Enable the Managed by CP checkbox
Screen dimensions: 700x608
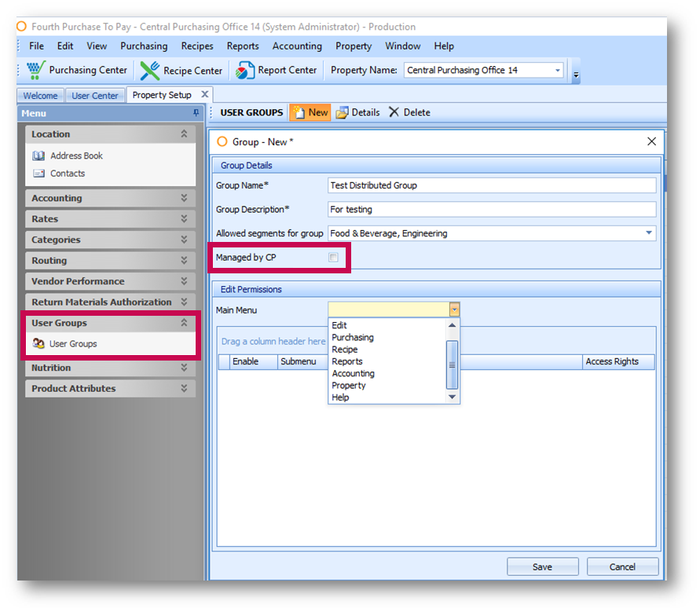333,258
